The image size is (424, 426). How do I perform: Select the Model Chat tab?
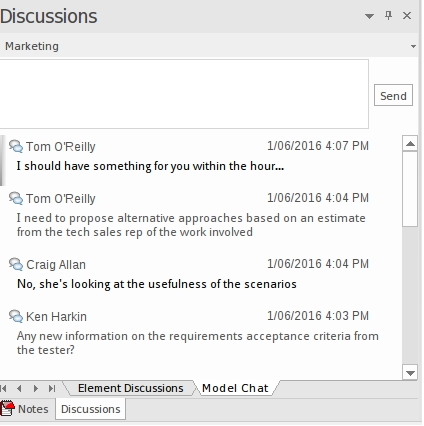click(x=235, y=388)
